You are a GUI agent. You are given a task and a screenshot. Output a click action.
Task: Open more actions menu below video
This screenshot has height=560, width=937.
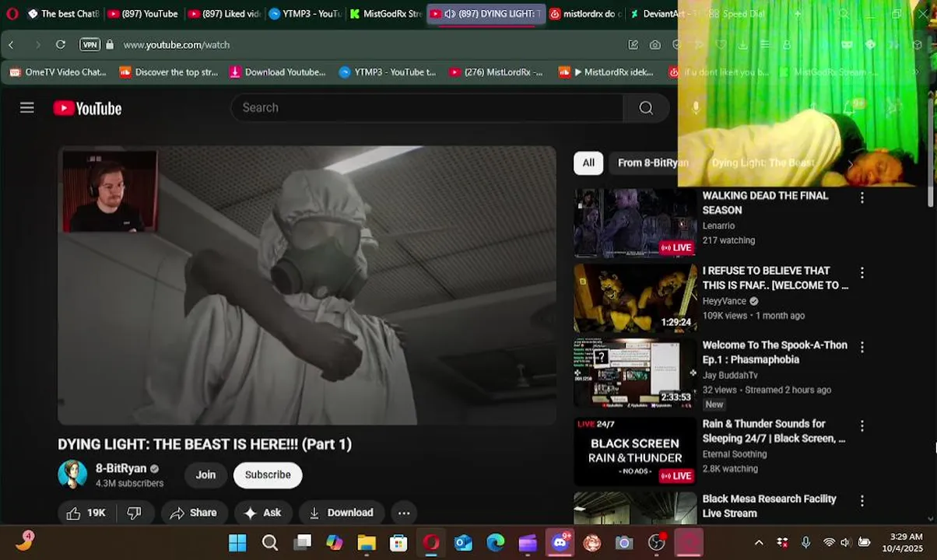tap(404, 513)
